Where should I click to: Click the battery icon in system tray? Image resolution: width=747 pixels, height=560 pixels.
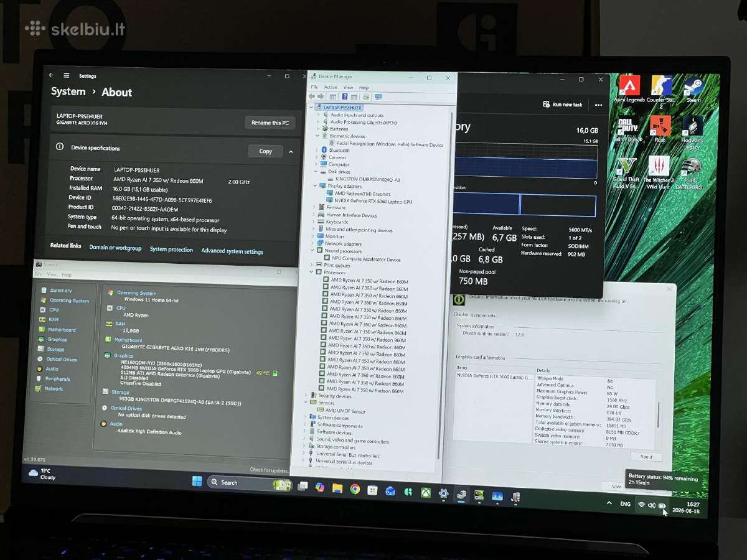click(x=662, y=506)
